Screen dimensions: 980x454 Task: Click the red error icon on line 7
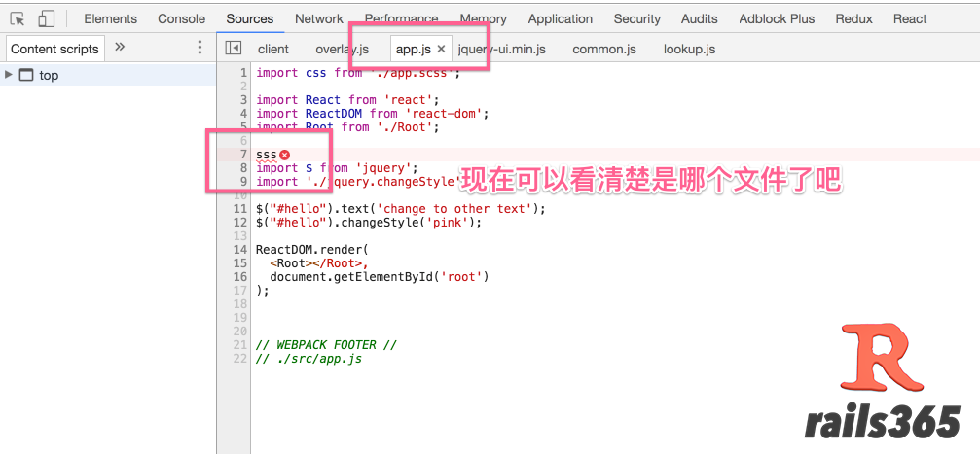tap(284, 155)
